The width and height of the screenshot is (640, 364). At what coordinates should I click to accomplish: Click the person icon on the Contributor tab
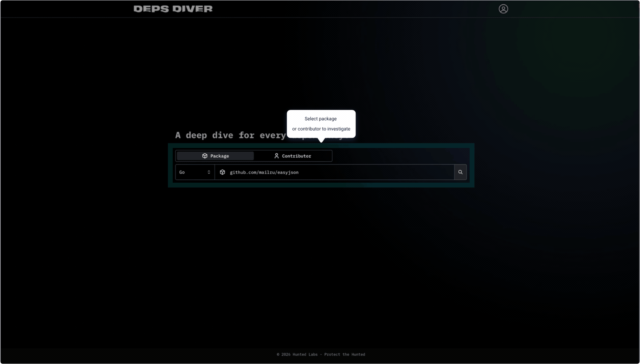[x=276, y=156]
